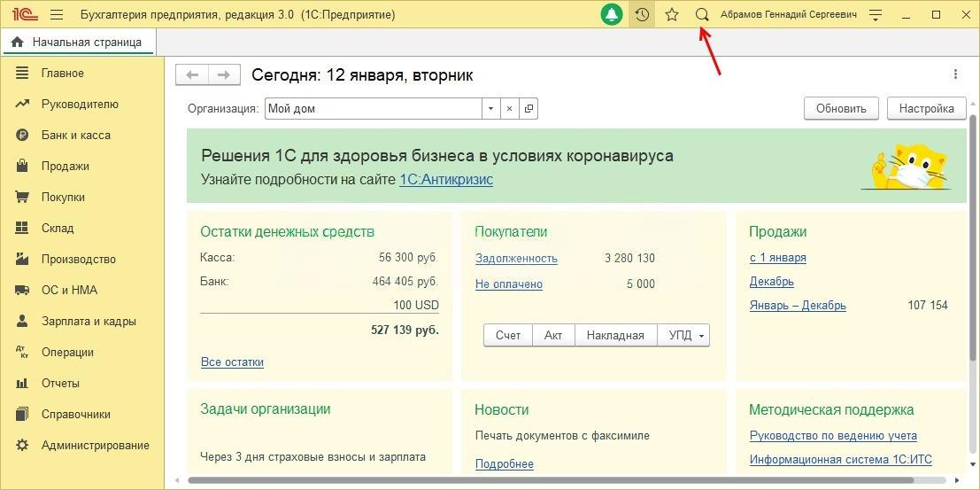Open the Отчеты section

point(60,383)
